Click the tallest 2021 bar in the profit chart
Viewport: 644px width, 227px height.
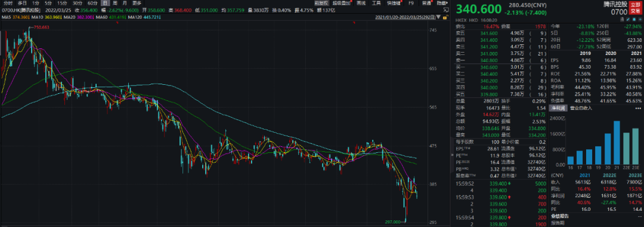pos(617,143)
